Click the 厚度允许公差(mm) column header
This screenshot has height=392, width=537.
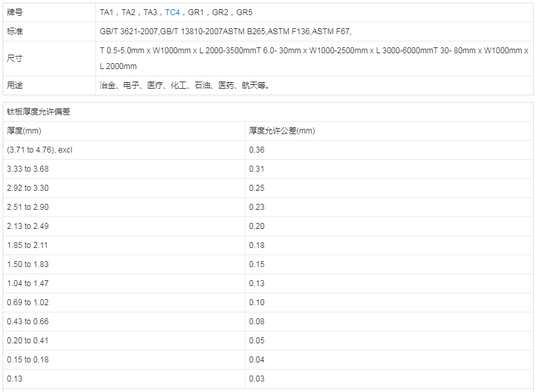(x=282, y=131)
